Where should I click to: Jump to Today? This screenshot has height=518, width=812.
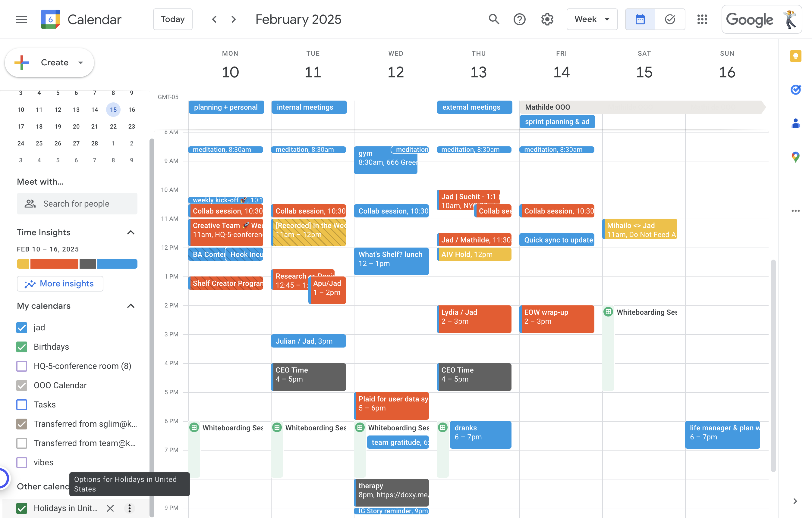(173, 19)
